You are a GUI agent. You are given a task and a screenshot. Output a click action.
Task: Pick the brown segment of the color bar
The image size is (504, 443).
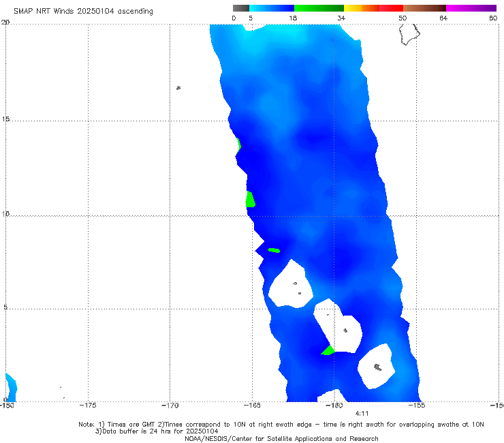424,8
